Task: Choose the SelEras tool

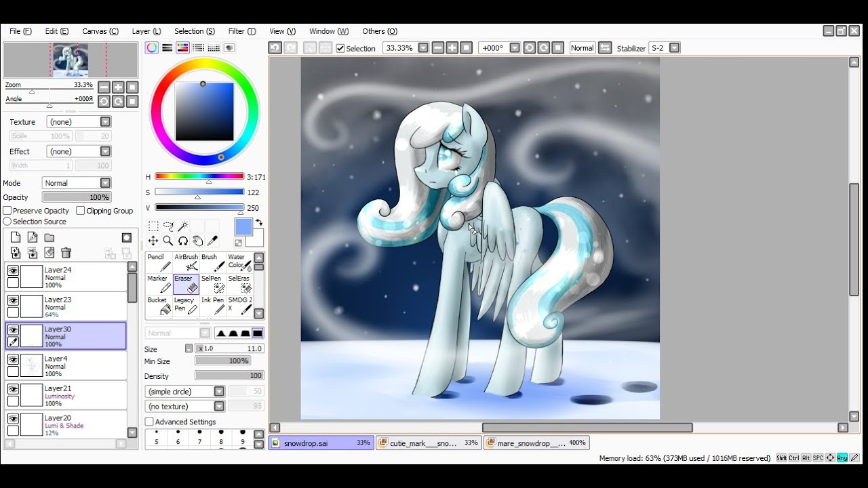Action: pos(239,284)
